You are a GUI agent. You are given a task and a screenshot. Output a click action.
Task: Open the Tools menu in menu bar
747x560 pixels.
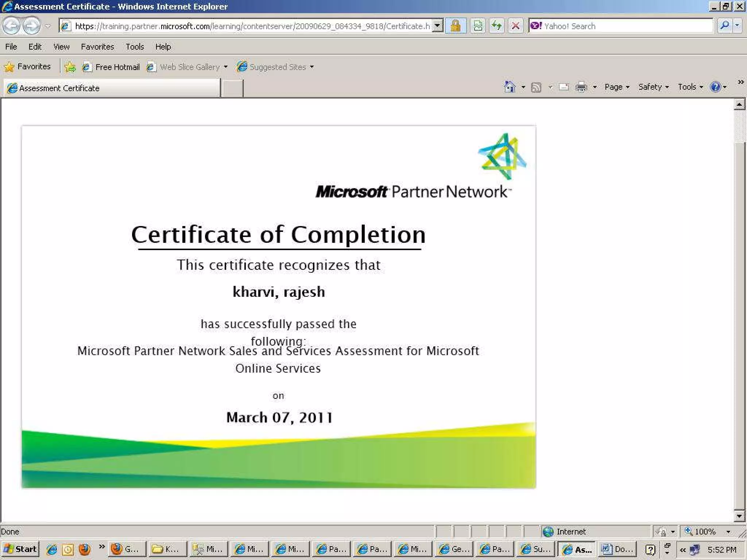135,47
